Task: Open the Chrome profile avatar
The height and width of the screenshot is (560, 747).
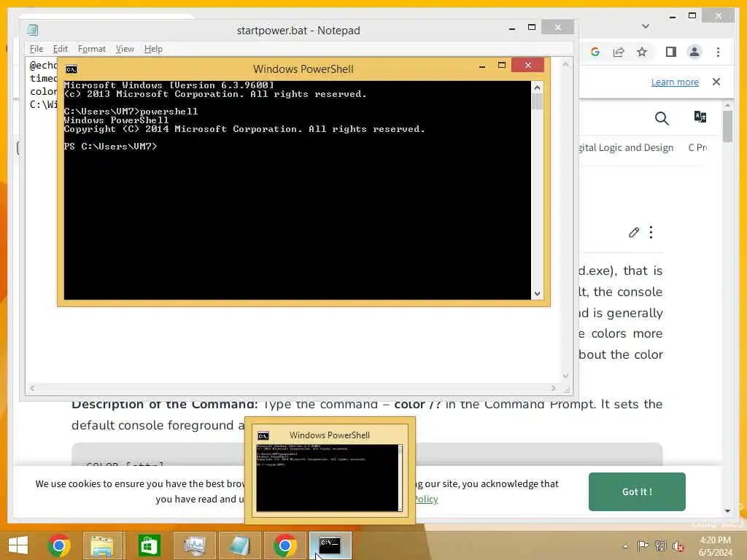Action: pyautogui.click(x=694, y=52)
